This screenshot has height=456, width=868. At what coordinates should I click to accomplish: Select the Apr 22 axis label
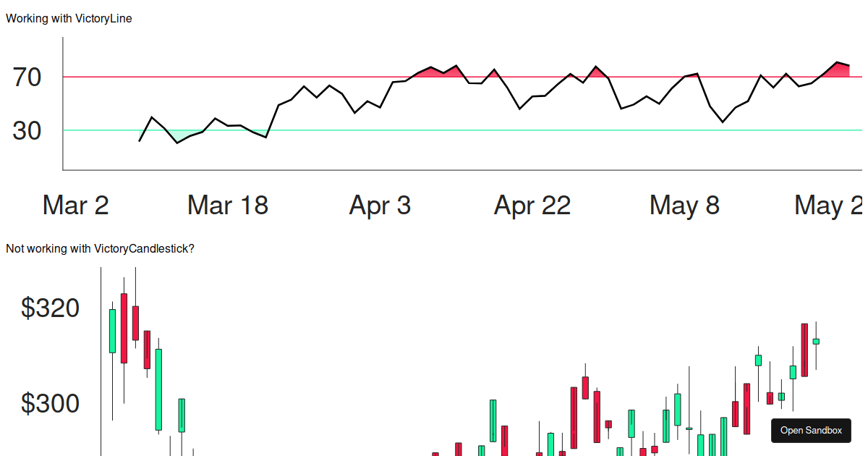(532, 206)
